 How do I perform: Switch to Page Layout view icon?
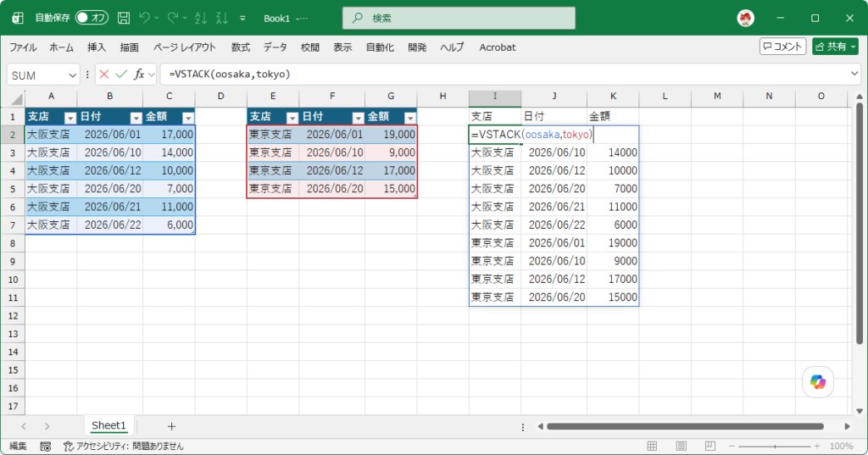click(682, 447)
